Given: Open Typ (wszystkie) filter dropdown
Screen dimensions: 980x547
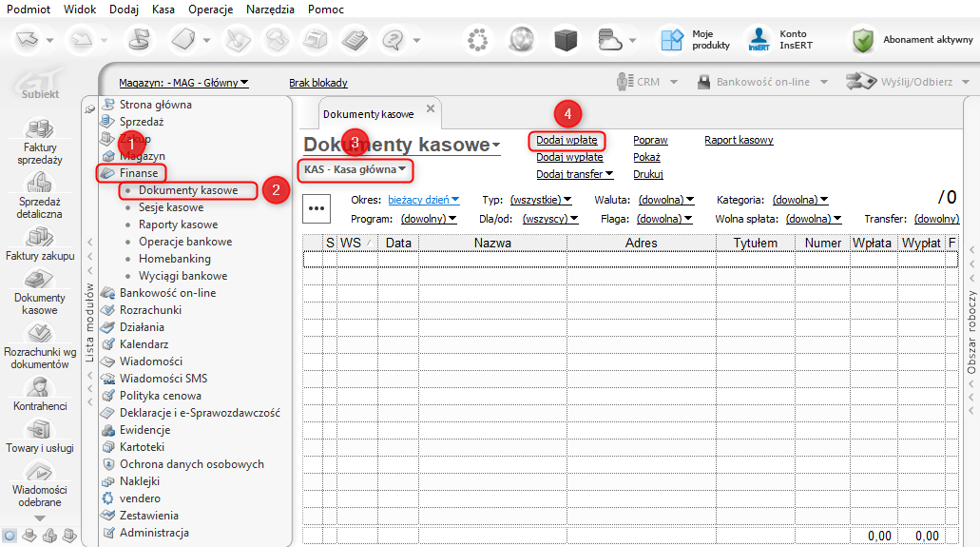Looking at the screenshot, I should coord(541,200).
